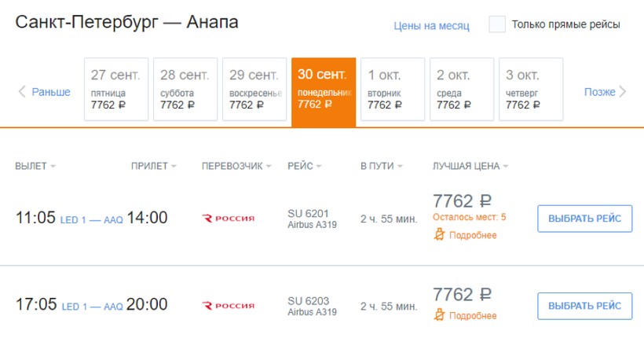Image resolution: width=644 pixels, height=342 pixels.
Task: Sort flights by В ПУТИ column
Action: coord(381,166)
